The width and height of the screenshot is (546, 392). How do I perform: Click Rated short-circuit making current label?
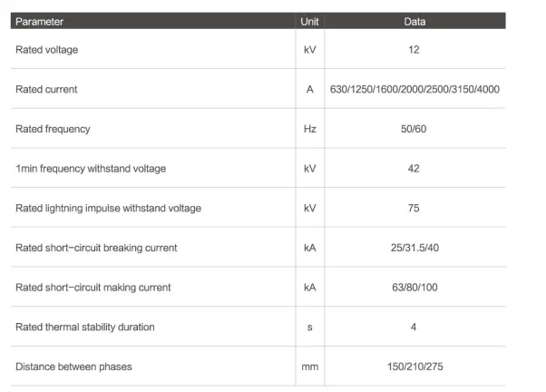tap(93, 288)
